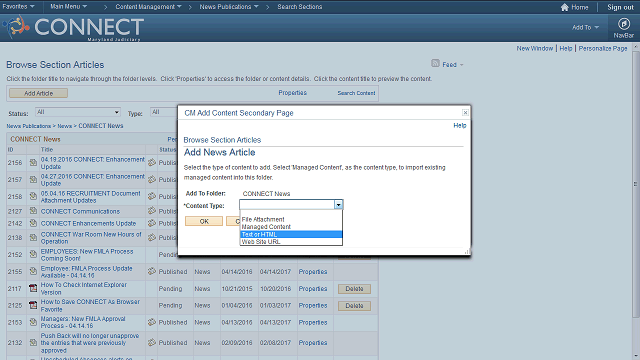This screenshot has height=360, width=640.
Task: Click the Search Content link
Action: 356,93
